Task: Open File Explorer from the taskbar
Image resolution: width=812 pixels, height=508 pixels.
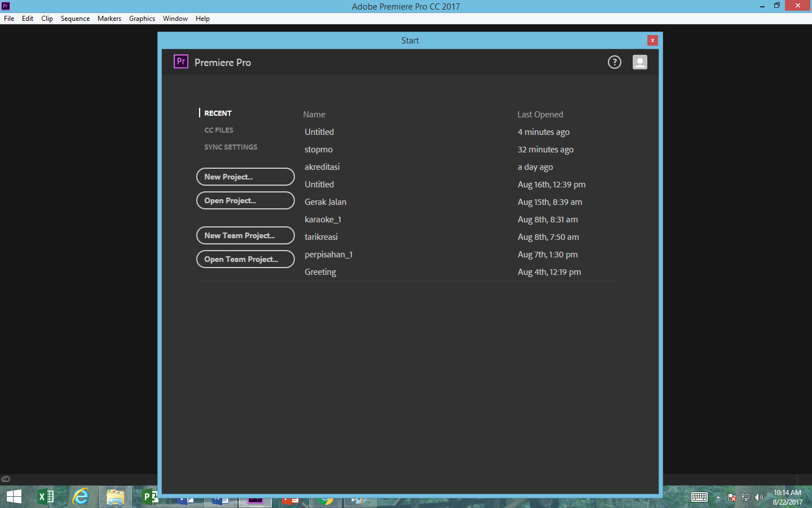Action: coord(116,497)
